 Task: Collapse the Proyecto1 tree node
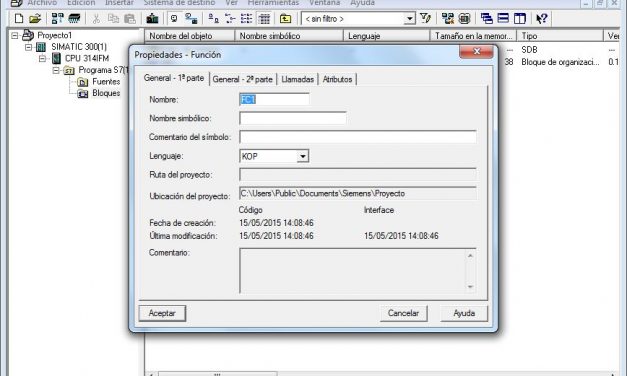pyautogui.click(x=15, y=36)
